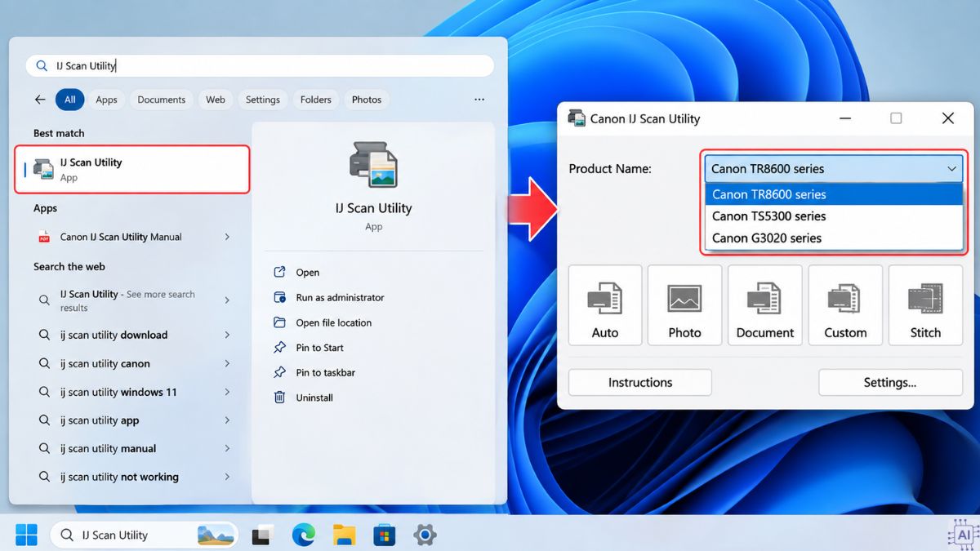Click Run as administrator

pyautogui.click(x=328, y=298)
